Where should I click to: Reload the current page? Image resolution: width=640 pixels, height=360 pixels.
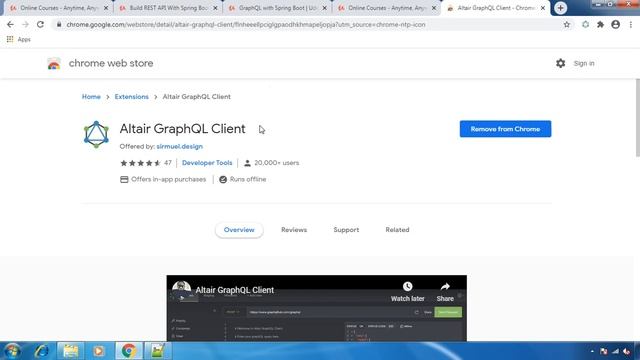(x=40, y=24)
